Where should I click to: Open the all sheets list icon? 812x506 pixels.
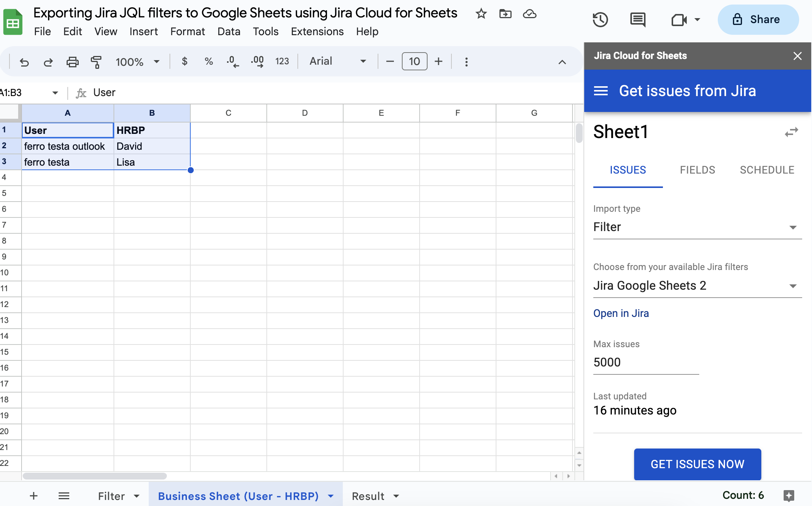64,496
